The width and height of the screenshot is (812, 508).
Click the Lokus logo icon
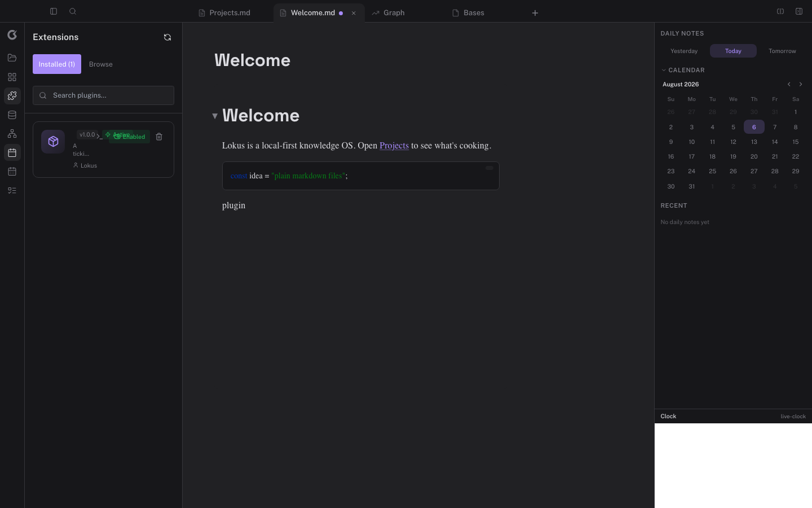[x=12, y=35]
